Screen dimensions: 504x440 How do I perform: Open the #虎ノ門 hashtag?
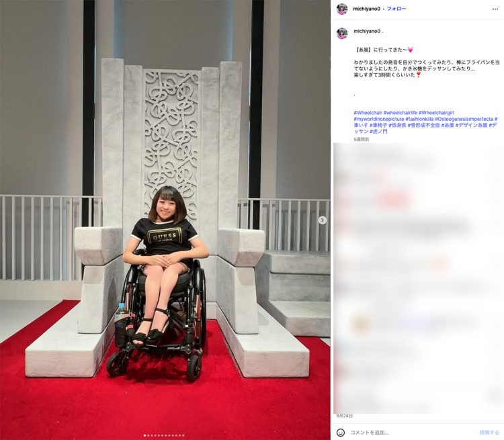point(378,132)
